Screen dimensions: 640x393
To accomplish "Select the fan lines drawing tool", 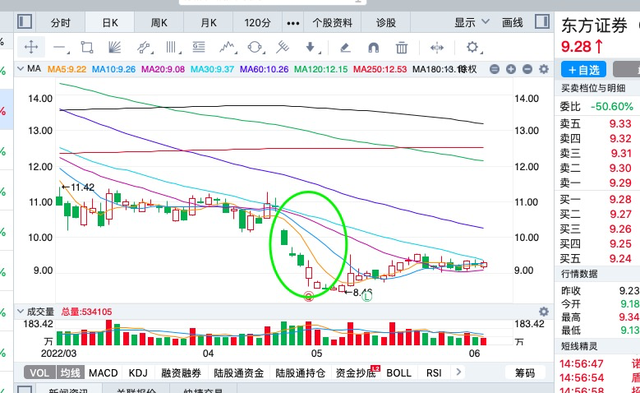I will click(115, 47).
